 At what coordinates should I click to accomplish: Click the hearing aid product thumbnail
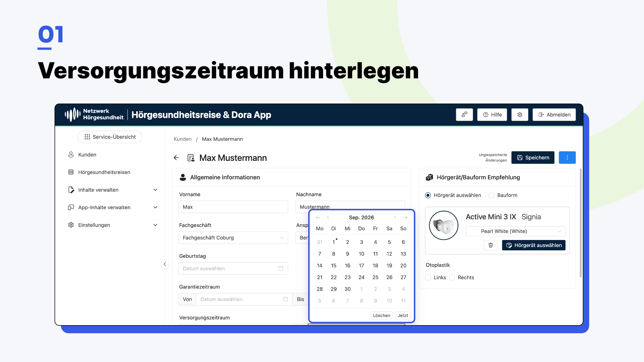click(443, 225)
